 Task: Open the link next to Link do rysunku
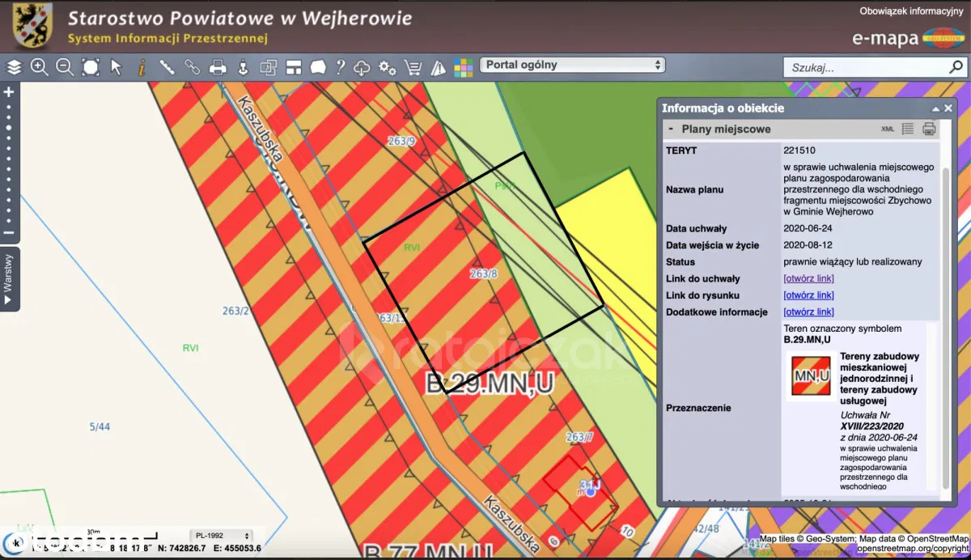(x=808, y=295)
